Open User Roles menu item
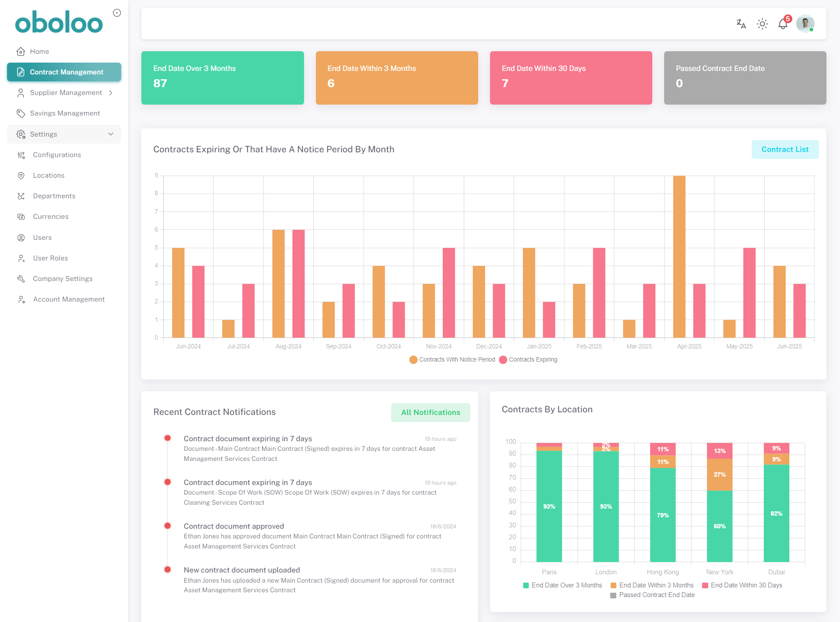This screenshot has height=622, width=840. [64, 258]
